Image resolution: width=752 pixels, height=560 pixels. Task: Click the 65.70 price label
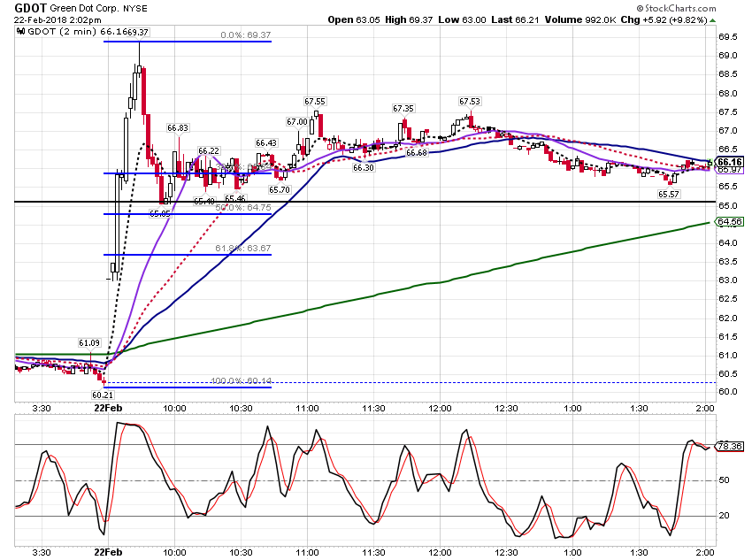click(x=279, y=189)
